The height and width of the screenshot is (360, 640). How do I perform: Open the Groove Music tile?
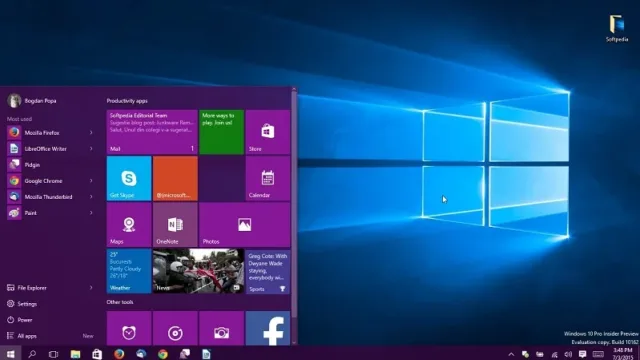[175, 329]
